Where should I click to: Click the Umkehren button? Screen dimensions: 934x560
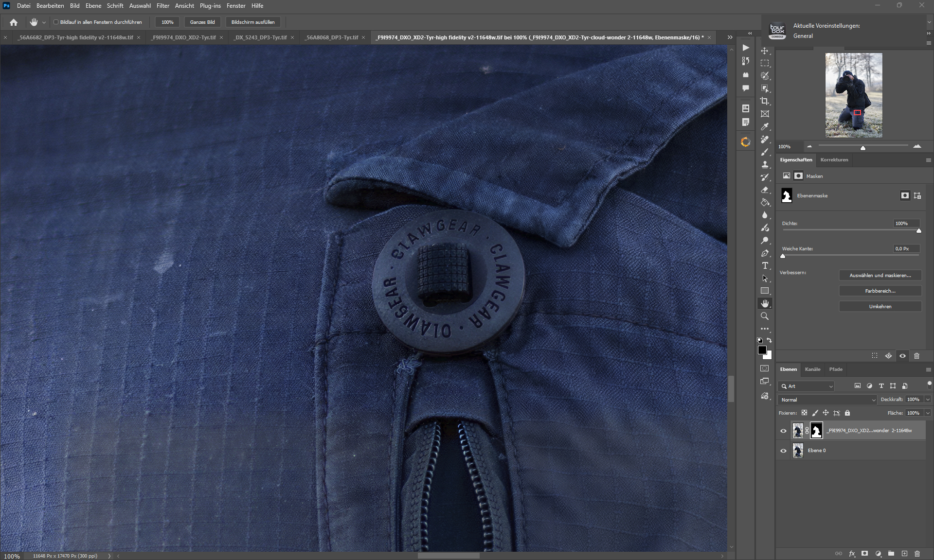880,306
